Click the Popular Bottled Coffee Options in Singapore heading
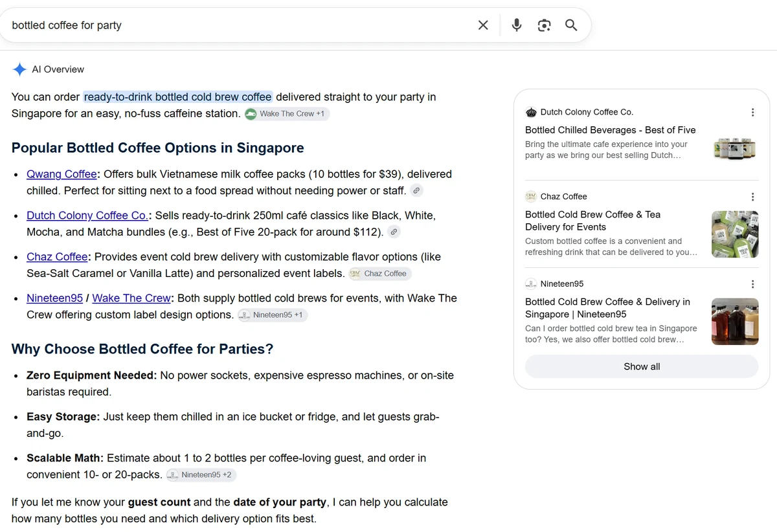Viewport: 777px width, 532px height. click(x=158, y=148)
